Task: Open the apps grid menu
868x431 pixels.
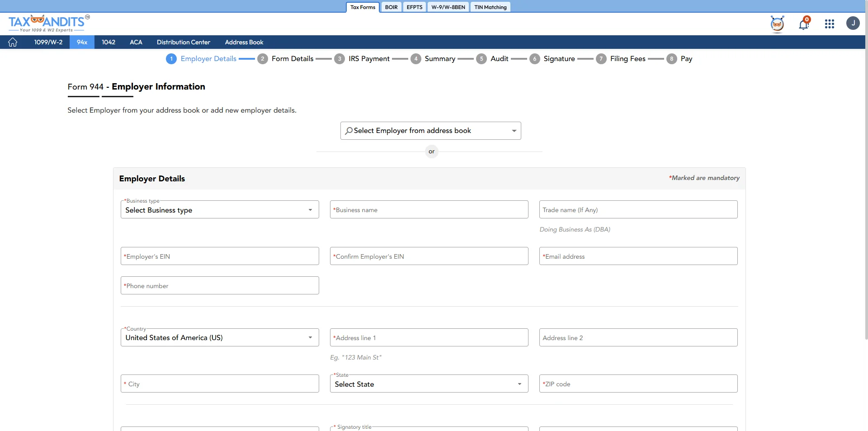Action: [829, 24]
